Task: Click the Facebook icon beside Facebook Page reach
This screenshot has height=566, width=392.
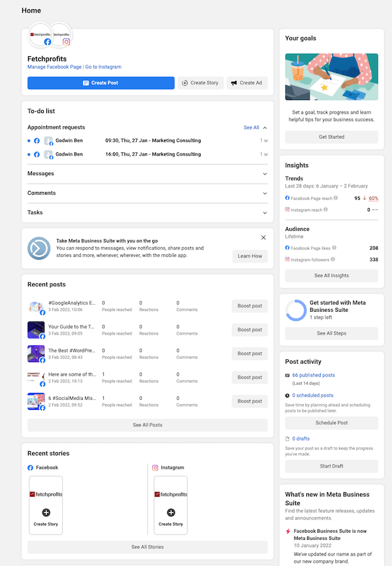Action: [287, 198]
